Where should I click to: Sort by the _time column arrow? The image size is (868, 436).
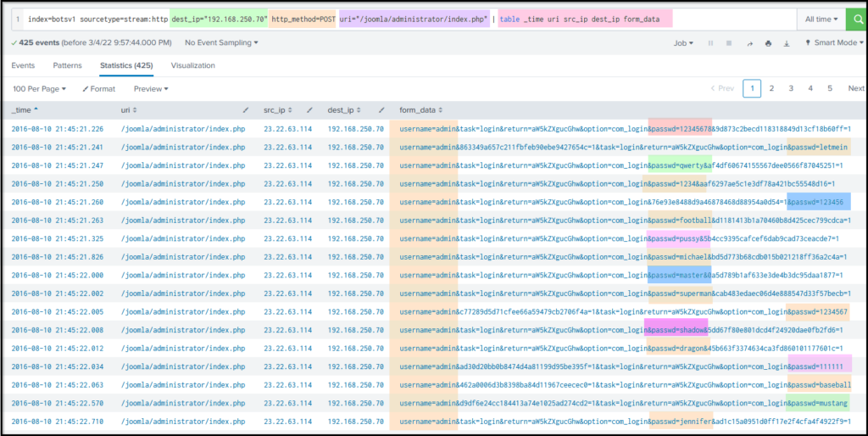point(36,109)
